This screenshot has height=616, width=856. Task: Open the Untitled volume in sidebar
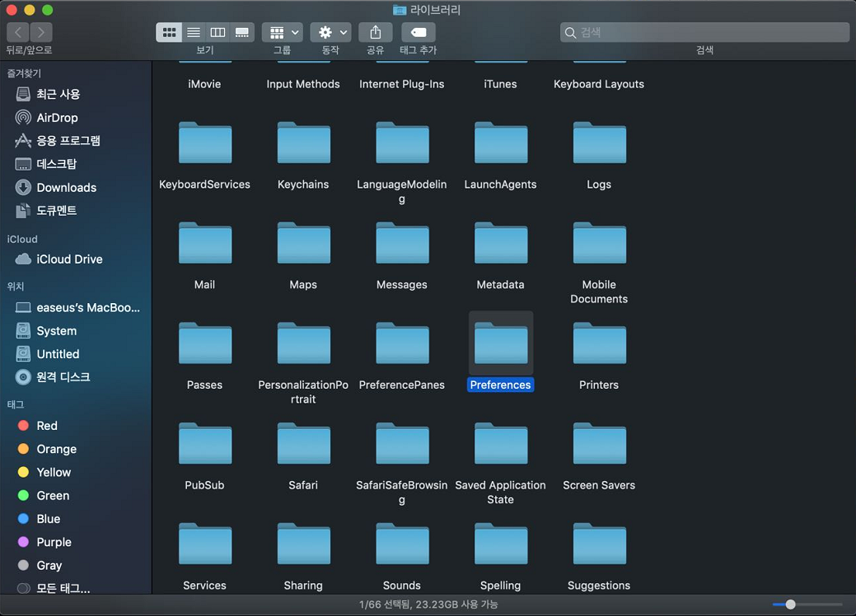pos(58,354)
